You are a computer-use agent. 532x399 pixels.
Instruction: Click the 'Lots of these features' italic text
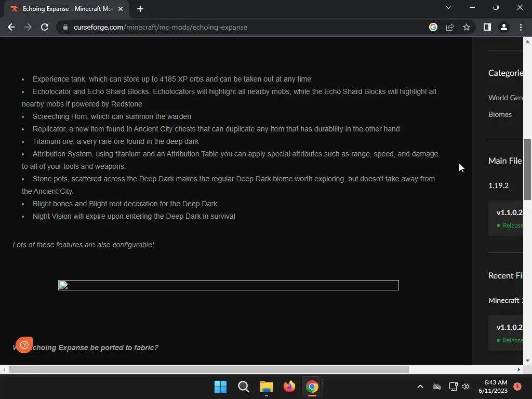(x=83, y=245)
